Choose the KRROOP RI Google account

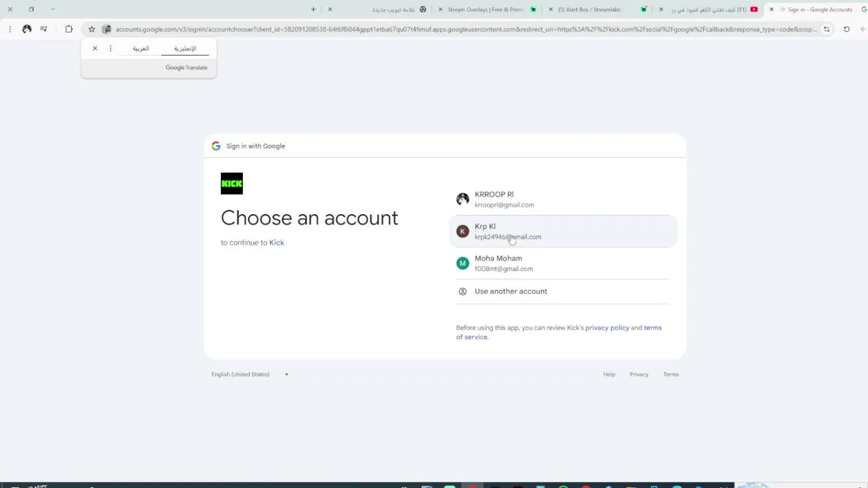563,199
